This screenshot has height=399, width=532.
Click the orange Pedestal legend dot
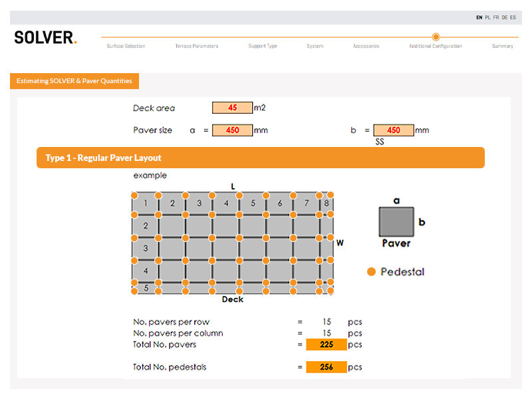click(x=372, y=272)
